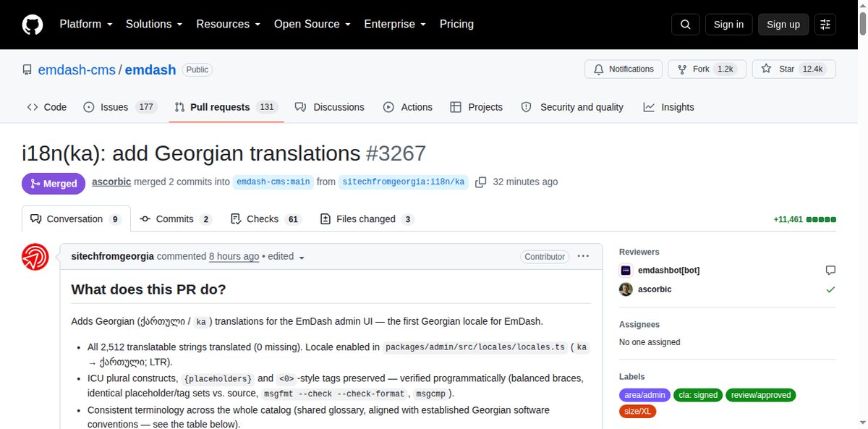
Task: Open the appearance settings icon in header
Action: tap(825, 25)
